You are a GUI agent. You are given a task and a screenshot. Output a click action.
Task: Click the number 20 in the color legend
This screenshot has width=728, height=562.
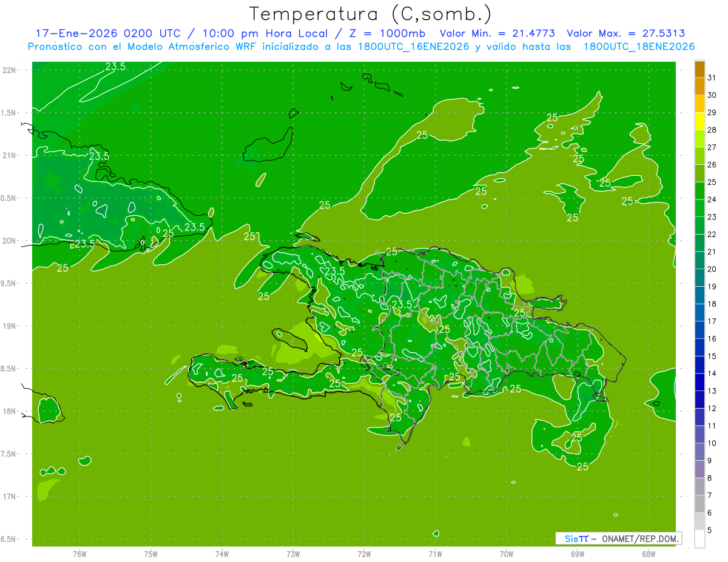click(712, 269)
